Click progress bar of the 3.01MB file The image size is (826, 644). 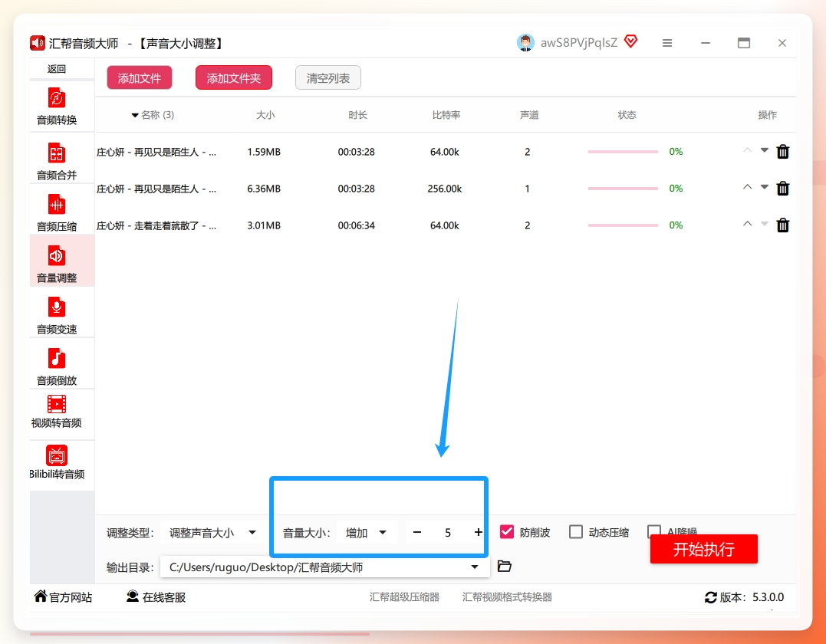click(624, 225)
